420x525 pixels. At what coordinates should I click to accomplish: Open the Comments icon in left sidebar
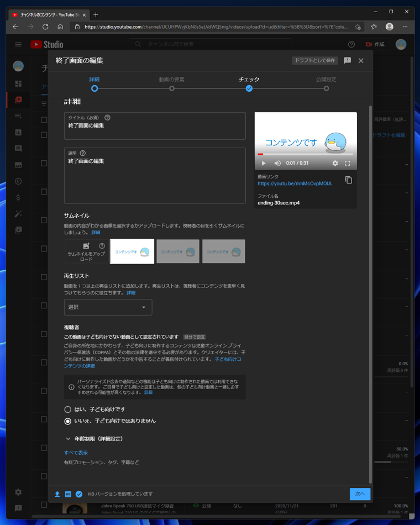click(x=18, y=148)
